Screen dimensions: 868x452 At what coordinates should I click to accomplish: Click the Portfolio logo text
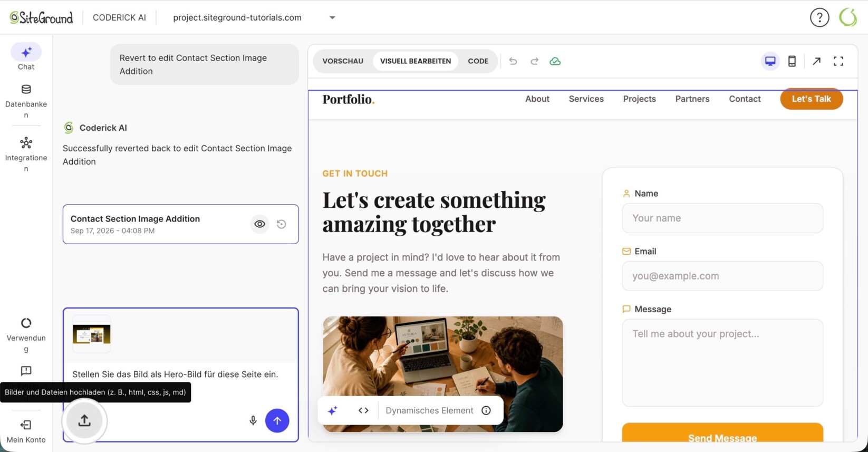pos(349,99)
